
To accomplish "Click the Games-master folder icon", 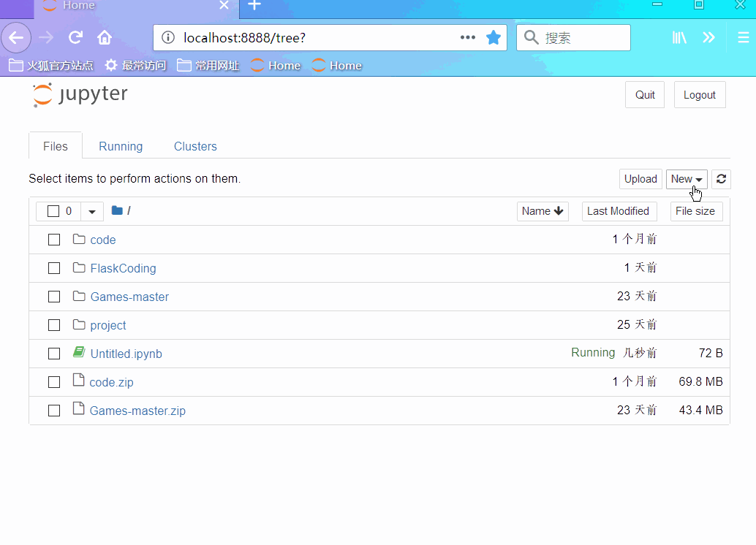I will coord(78,296).
